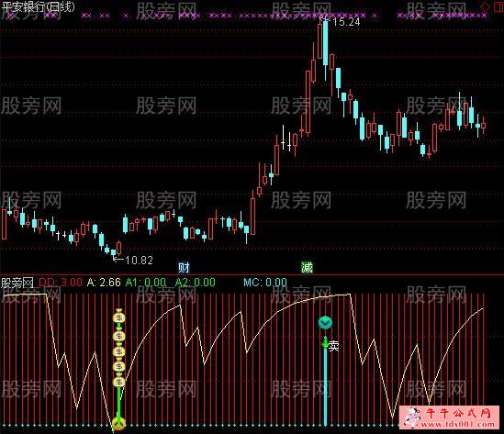The width and height of the screenshot is (504, 434).
Task: Click the green arrow next to 卖
Action: pos(325,344)
